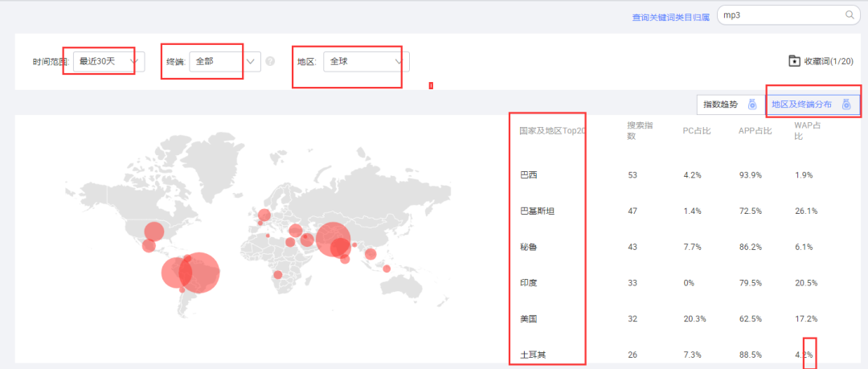Click search index value 33 for 印度

633,283
